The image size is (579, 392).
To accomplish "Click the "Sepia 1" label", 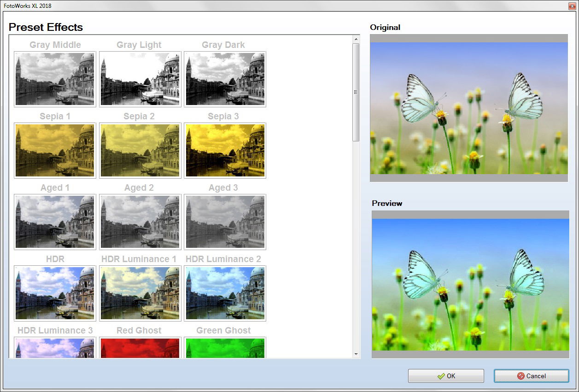I will 55,116.
